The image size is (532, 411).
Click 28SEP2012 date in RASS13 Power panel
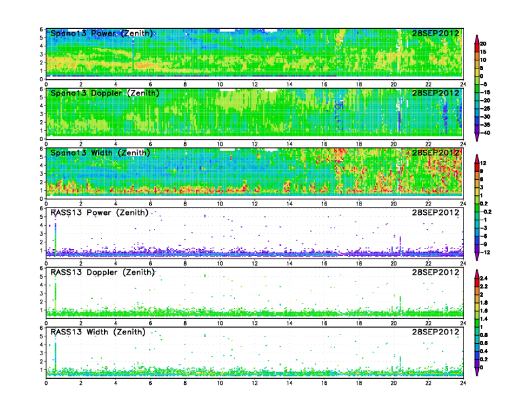435,213
